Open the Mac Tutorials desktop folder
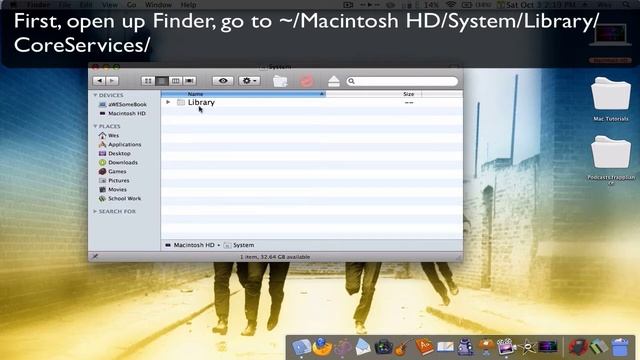The height and width of the screenshot is (360, 640). 611,99
